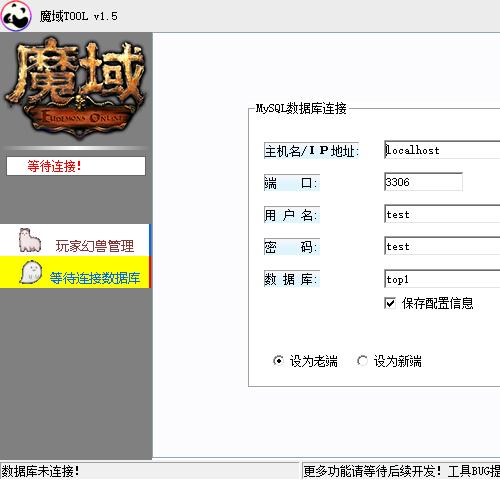Image resolution: width=500 pixels, height=480 pixels.
Task: Click the alpaca pet icon
Action: (30, 240)
